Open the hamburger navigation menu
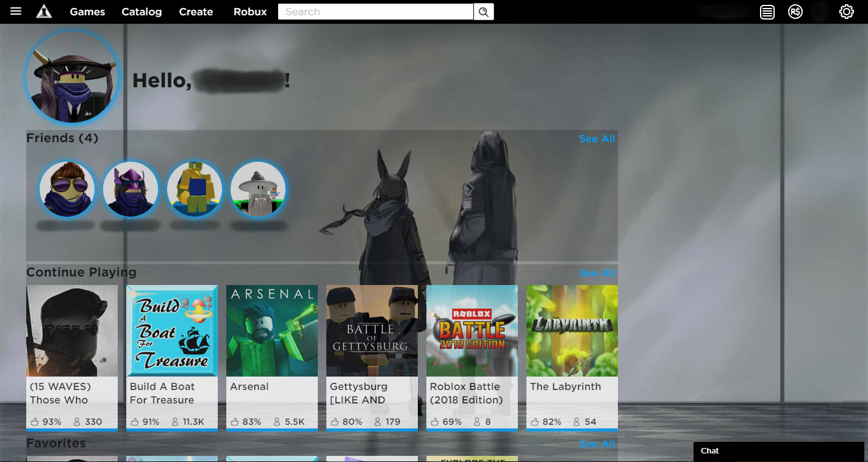The width and height of the screenshot is (868, 462). pyautogui.click(x=15, y=11)
